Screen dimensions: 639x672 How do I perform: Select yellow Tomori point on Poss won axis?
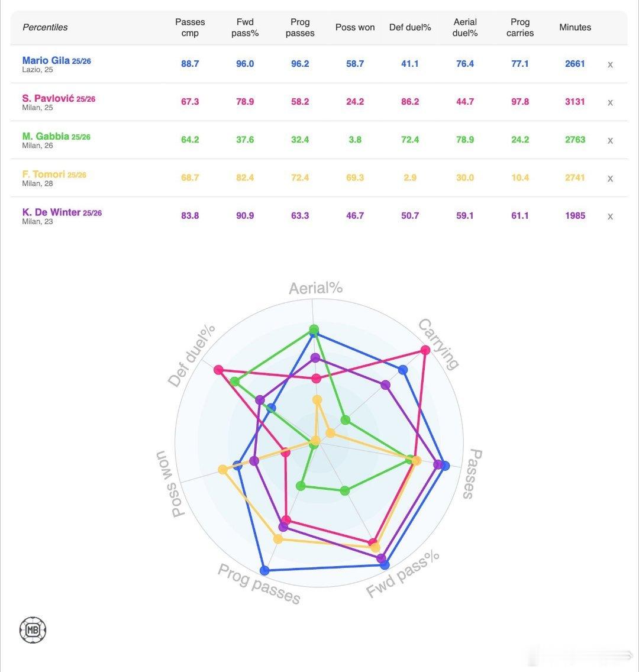click(x=222, y=469)
